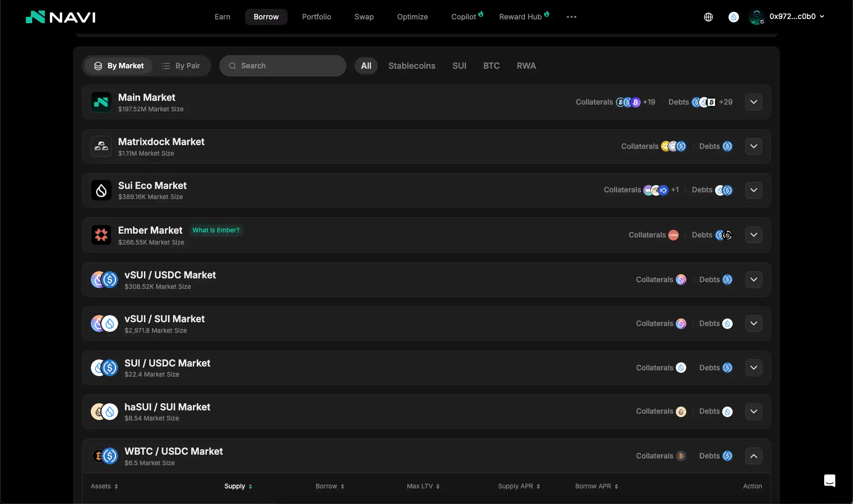This screenshot has height=504, width=853.
Task: Open the language globe icon
Action: [708, 17]
